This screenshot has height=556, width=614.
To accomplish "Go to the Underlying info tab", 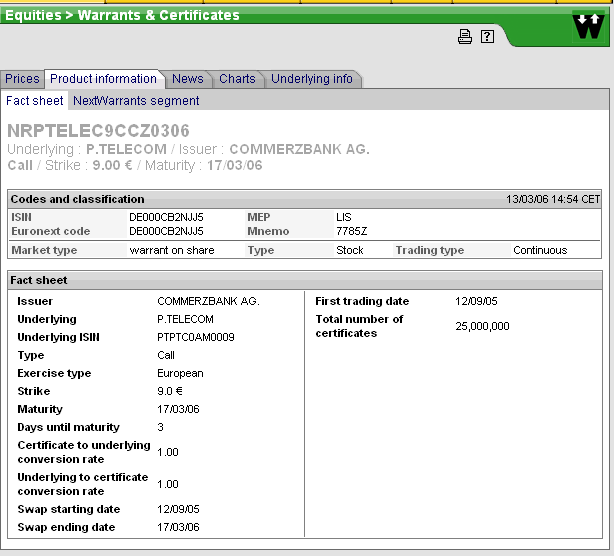I will click(x=312, y=79).
